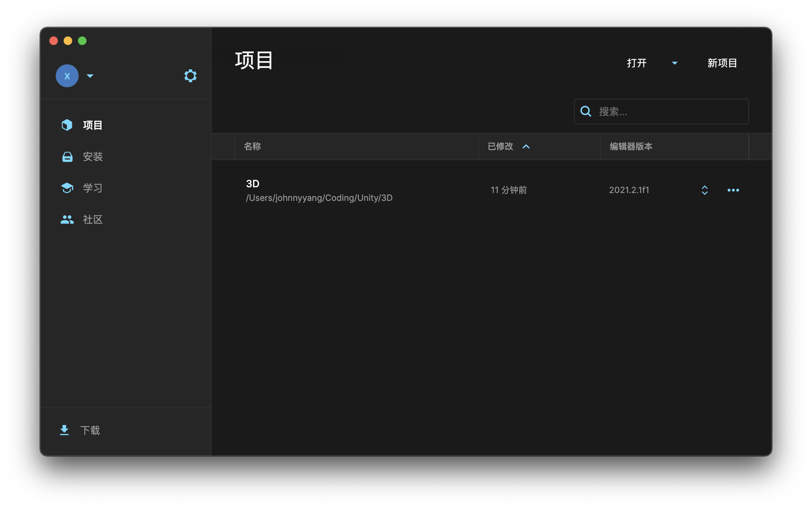
Task: Click the people icon for 社区
Action: [x=67, y=219]
